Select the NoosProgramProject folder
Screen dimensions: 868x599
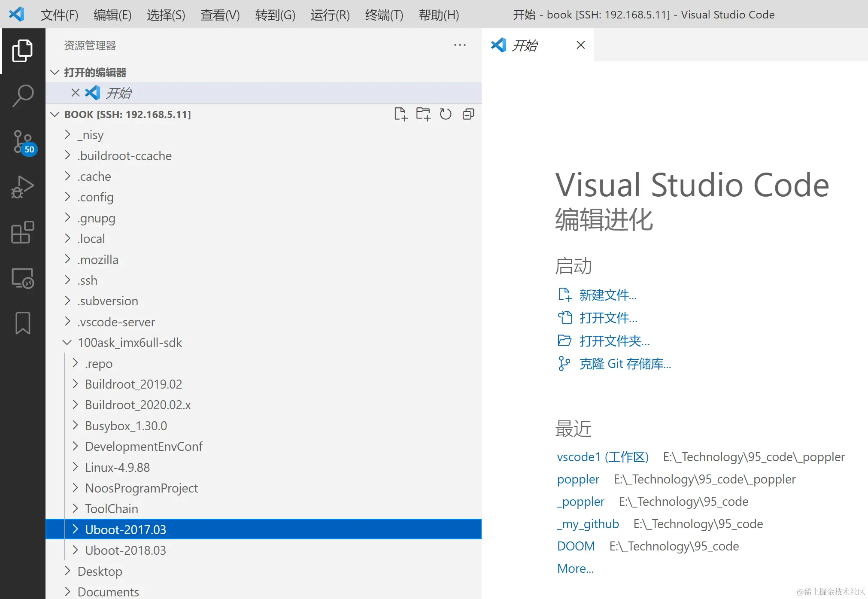click(264, 488)
